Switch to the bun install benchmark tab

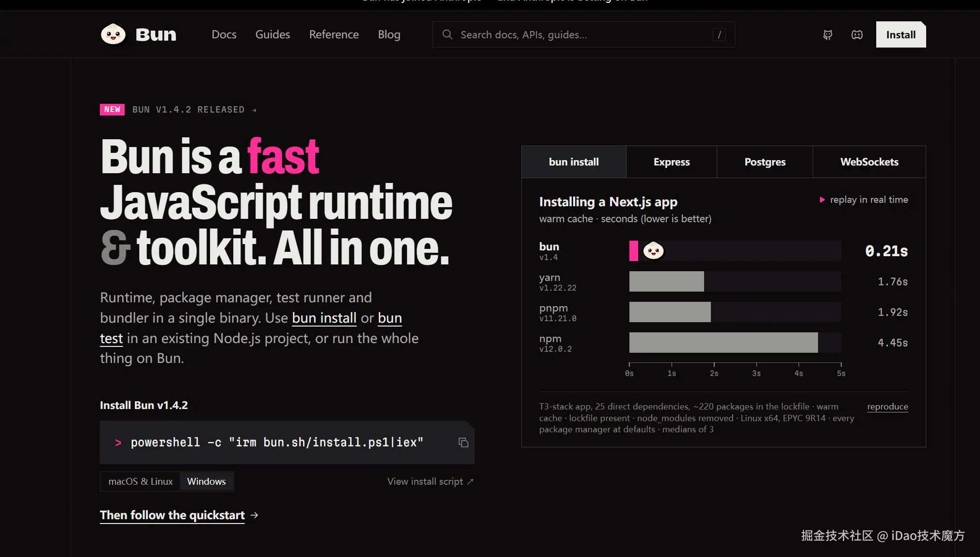(574, 162)
